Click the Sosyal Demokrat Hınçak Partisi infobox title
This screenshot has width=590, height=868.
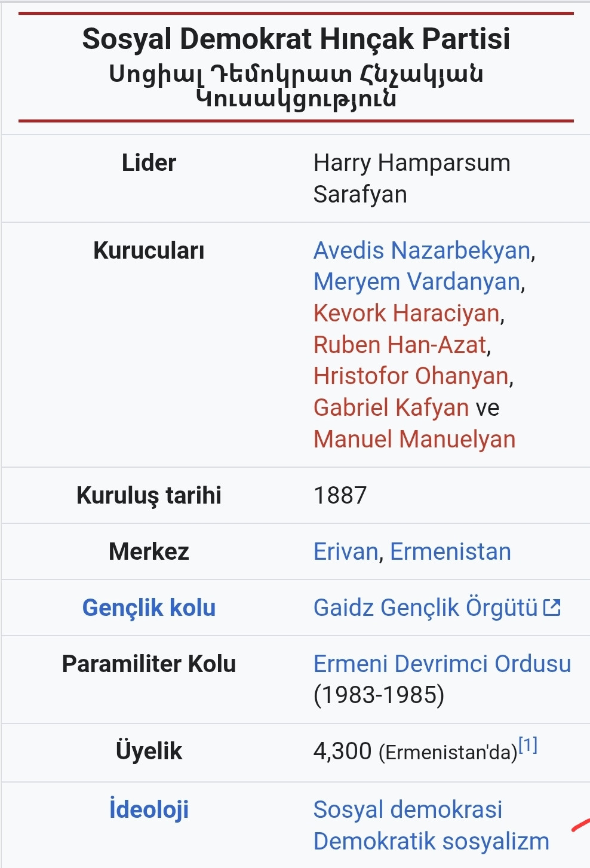pyautogui.click(x=296, y=39)
